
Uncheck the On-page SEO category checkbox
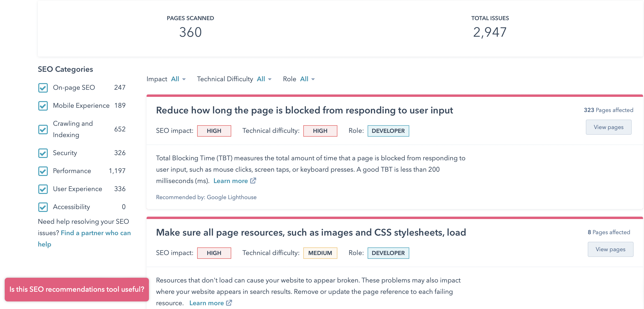(x=43, y=88)
